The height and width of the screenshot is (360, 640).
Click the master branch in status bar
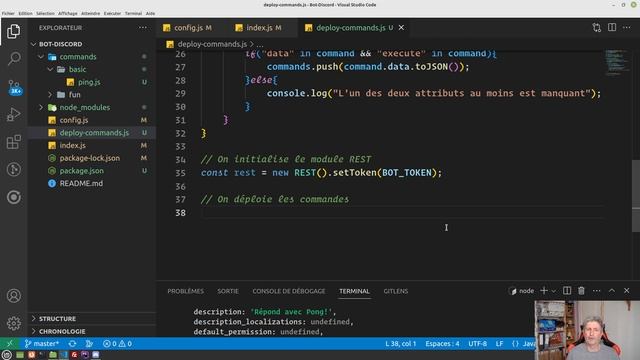(42, 344)
